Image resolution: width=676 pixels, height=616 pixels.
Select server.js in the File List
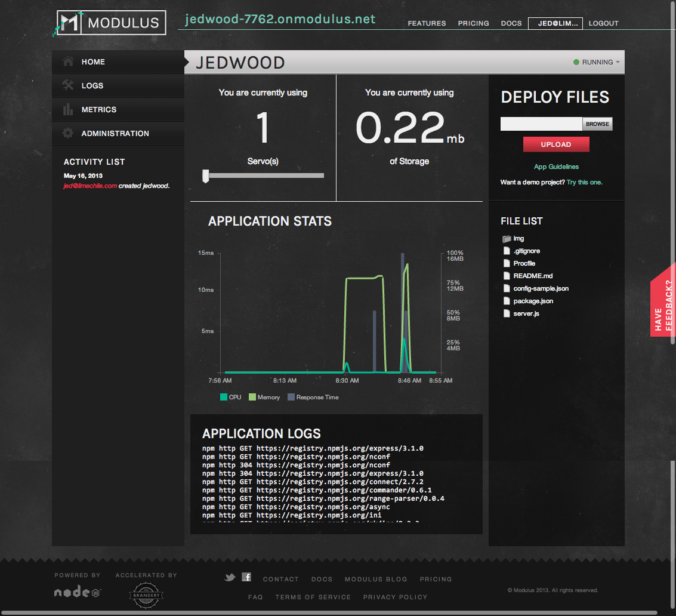tap(526, 313)
